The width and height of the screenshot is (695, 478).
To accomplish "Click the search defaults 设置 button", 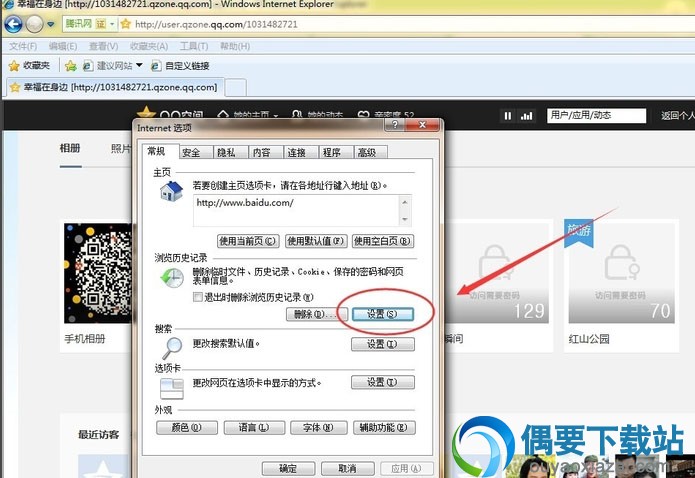I will (x=383, y=344).
